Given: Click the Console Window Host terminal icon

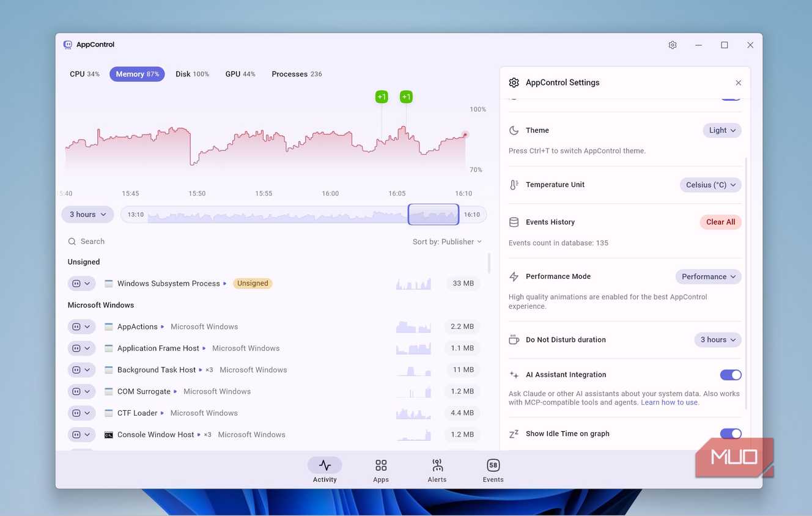Looking at the screenshot, I should click(109, 435).
